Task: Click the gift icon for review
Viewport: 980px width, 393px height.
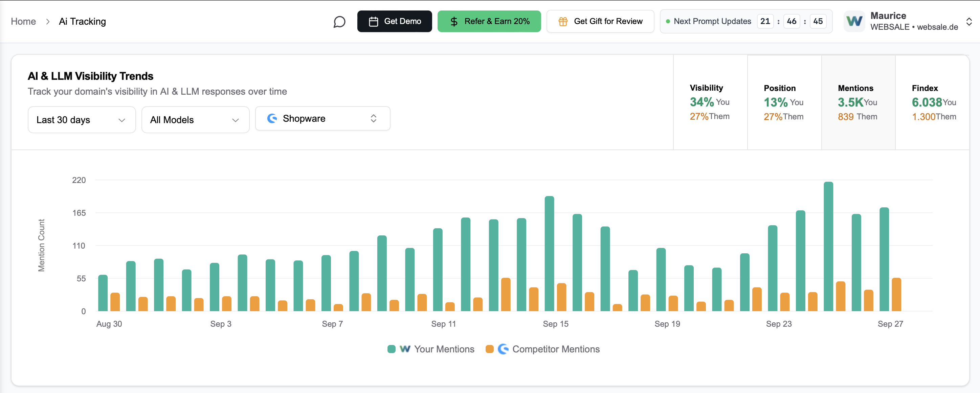Action: click(563, 22)
